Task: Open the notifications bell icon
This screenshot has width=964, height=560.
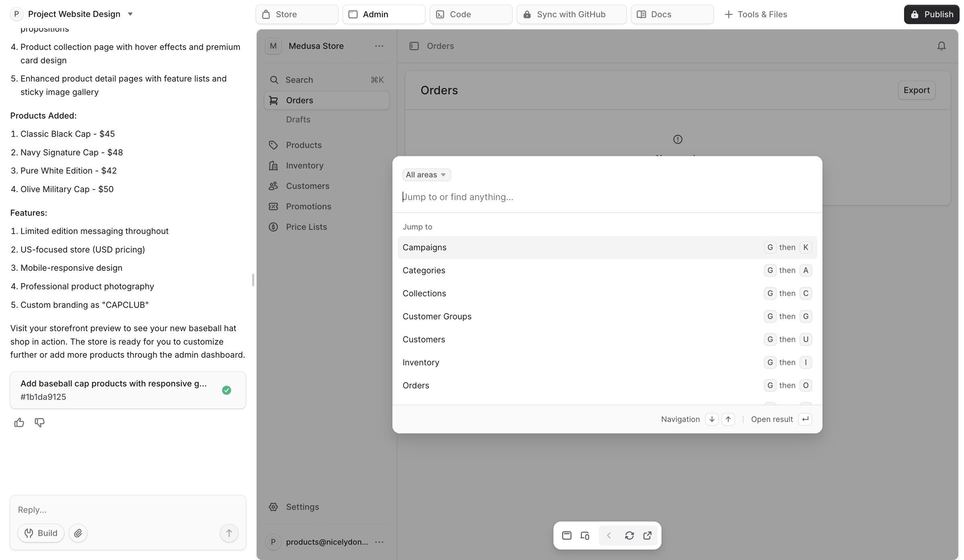Action: [x=942, y=46]
